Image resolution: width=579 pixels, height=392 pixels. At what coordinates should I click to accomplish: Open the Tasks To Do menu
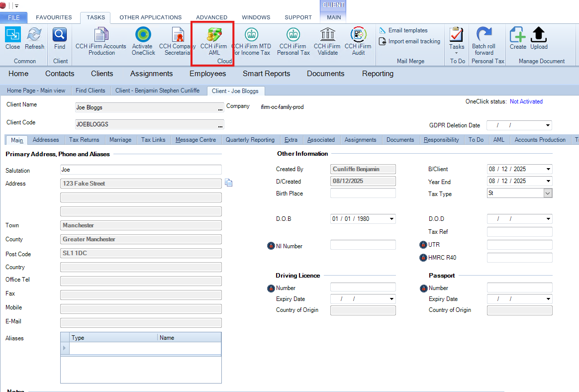(x=457, y=41)
